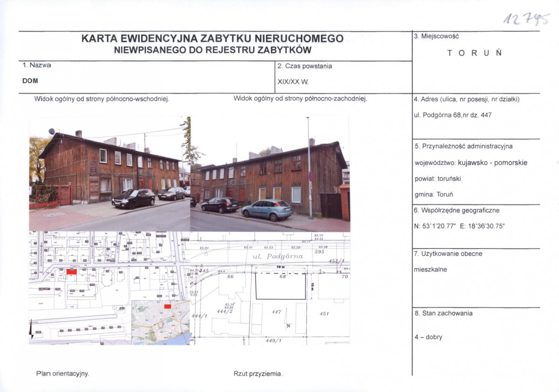Click the coordinates line starting 'N: 53°1'20.77'
Viewport: 559px width, 392px height.
(460, 226)
